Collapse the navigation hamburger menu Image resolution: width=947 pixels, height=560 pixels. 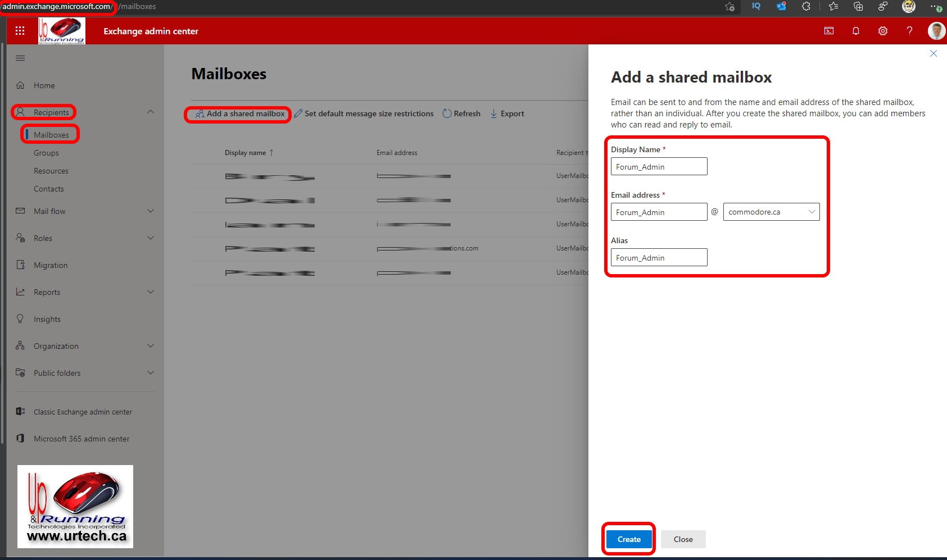[20, 58]
